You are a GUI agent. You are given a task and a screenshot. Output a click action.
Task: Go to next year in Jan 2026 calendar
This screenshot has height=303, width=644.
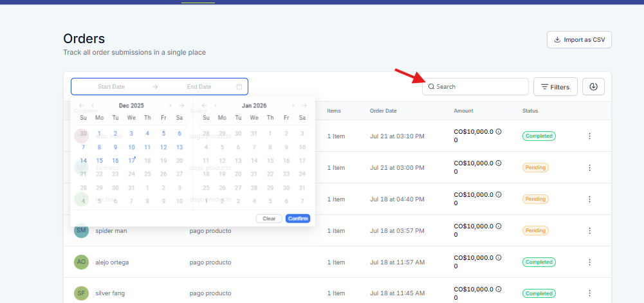pyautogui.click(x=304, y=106)
